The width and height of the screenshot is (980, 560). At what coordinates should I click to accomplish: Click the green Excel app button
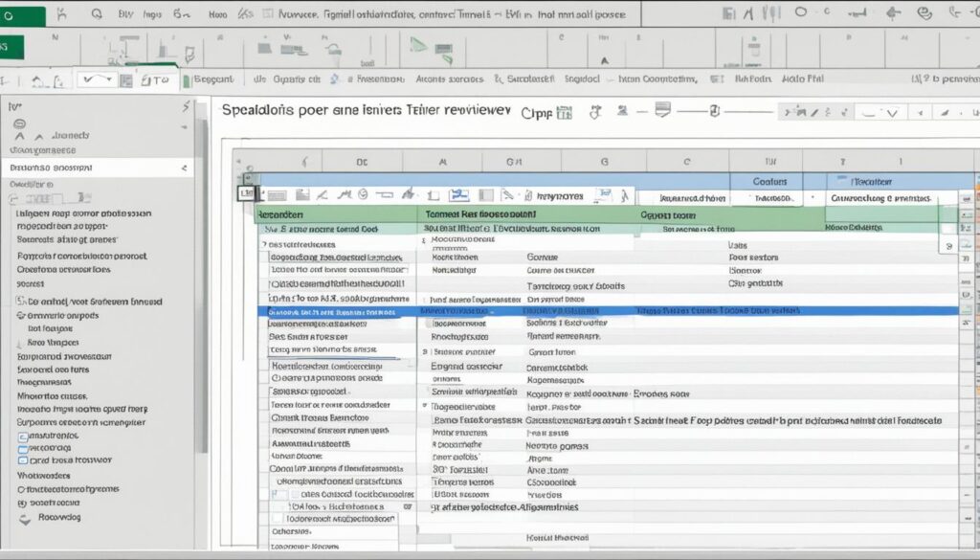[x=23, y=16]
